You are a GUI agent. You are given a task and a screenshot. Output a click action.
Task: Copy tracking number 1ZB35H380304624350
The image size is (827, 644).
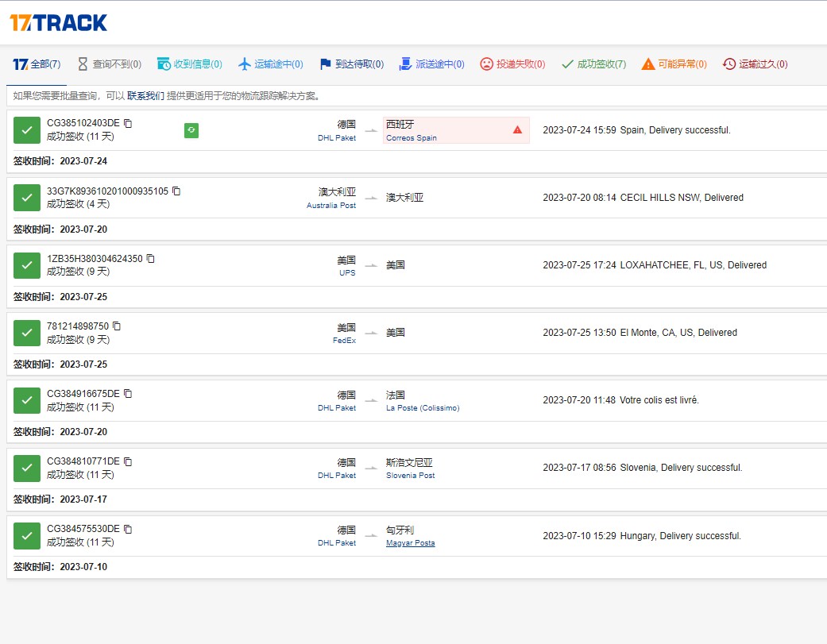pos(151,258)
